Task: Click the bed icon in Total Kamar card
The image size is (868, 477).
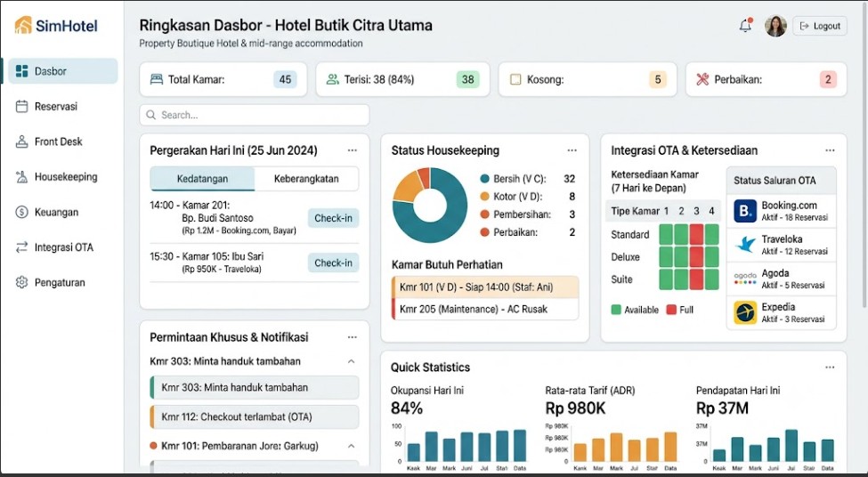Action: click(157, 79)
